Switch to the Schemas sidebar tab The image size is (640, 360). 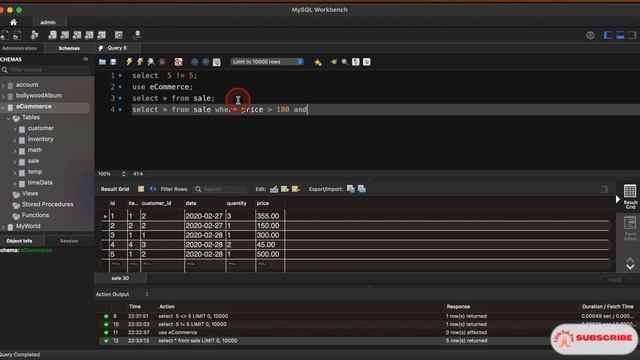[69, 48]
